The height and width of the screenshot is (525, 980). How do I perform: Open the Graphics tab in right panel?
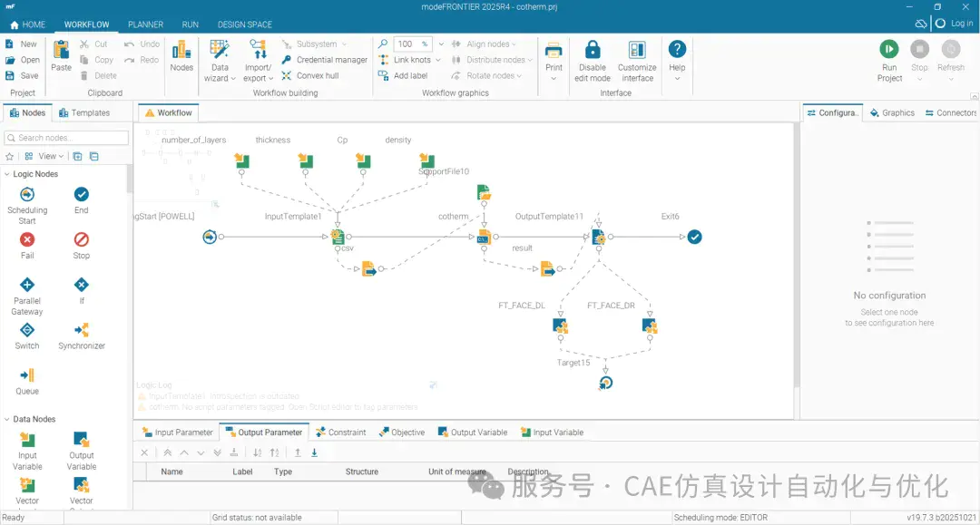tap(892, 113)
